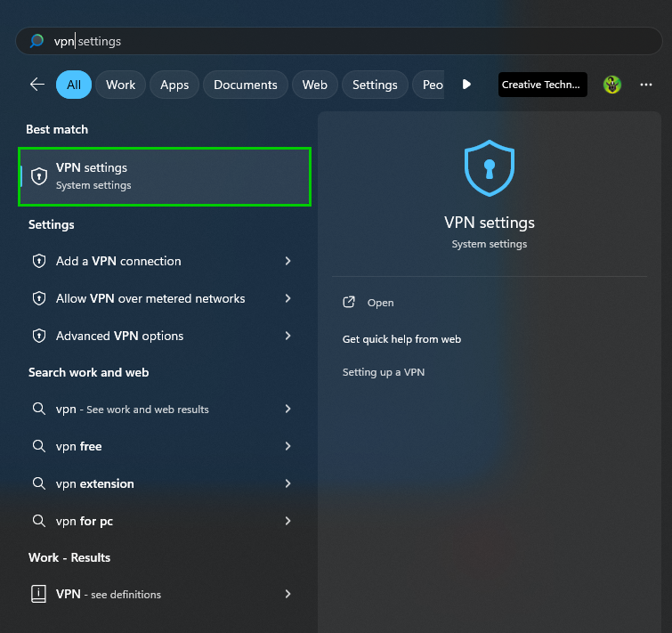The width and height of the screenshot is (672, 633).
Task: Click the back arrow icon
Action: [37, 85]
